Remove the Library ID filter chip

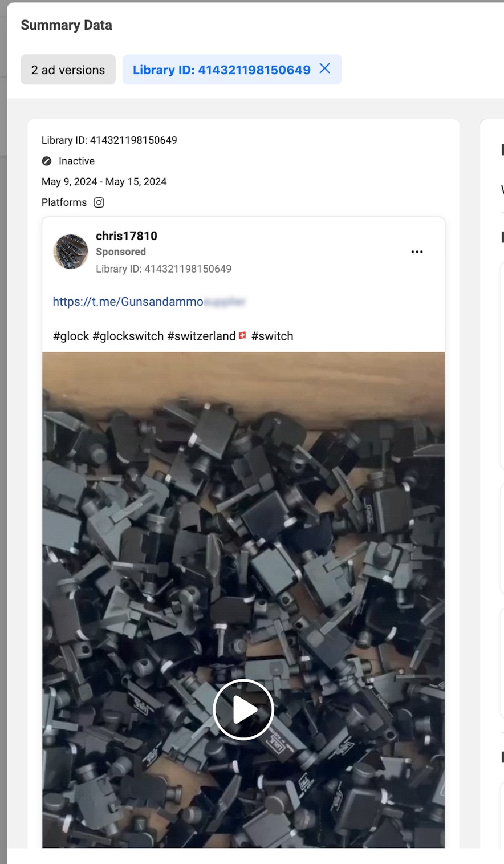[x=324, y=68]
